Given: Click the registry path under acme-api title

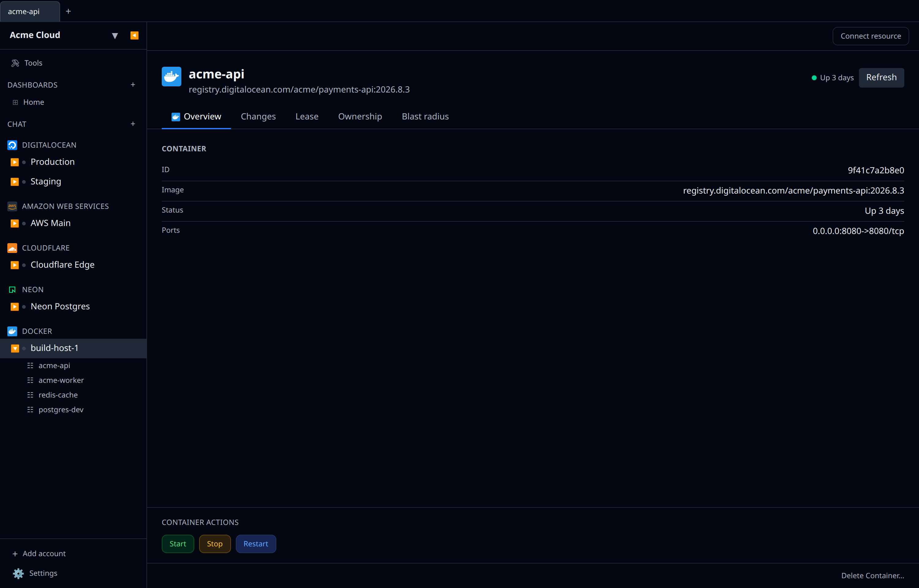Looking at the screenshot, I should click(x=299, y=90).
